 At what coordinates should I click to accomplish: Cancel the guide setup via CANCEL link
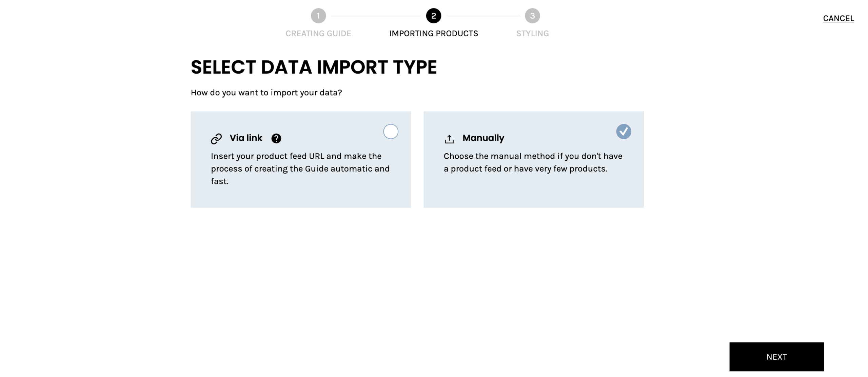839,18
